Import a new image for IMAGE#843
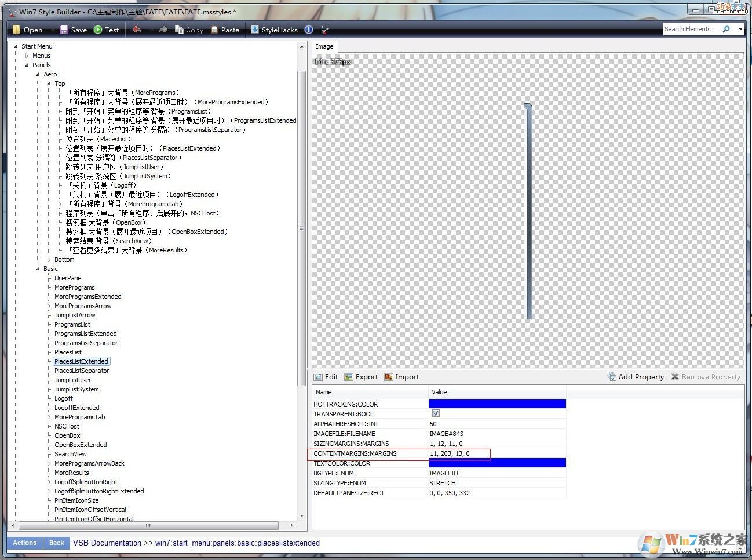The width and height of the screenshot is (752, 560). point(401,376)
